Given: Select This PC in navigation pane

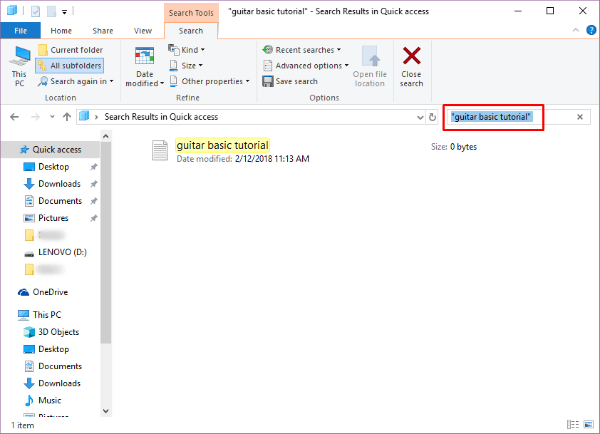Looking at the screenshot, I should [x=47, y=315].
